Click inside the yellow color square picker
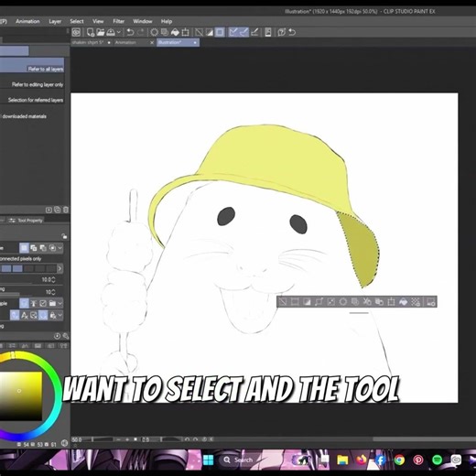The height and width of the screenshot is (476, 476). click(21, 396)
